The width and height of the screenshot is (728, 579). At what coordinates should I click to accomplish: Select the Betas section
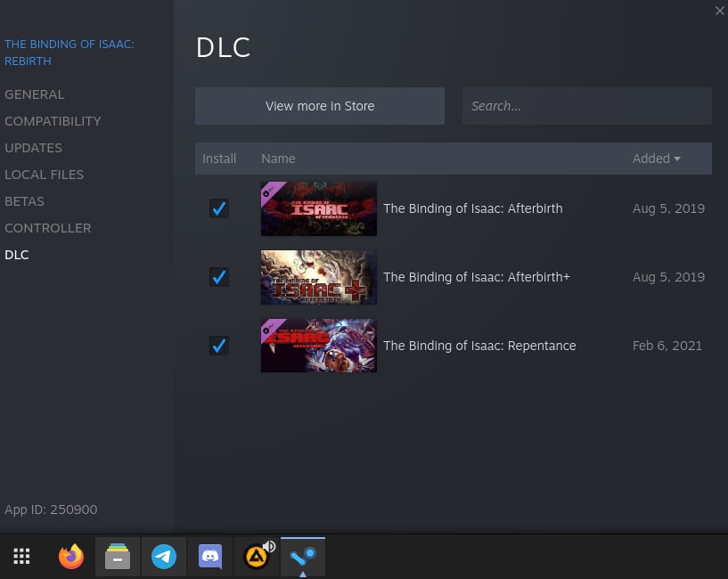pos(25,201)
